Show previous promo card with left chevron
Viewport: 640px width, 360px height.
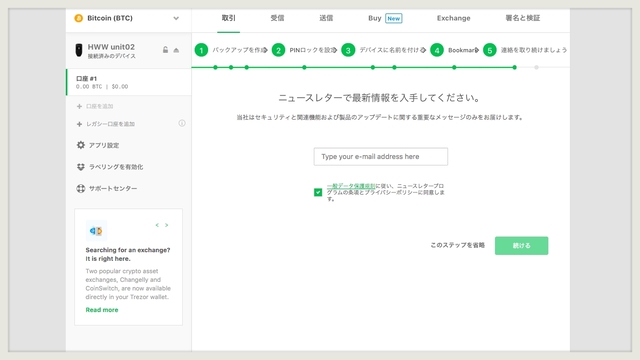pos(157,225)
